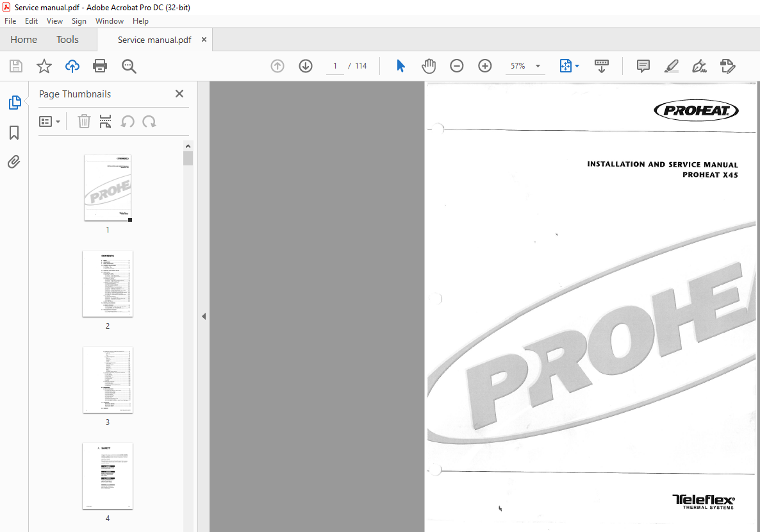Add file to starred with star icon
The height and width of the screenshot is (532, 760).
click(x=44, y=66)
